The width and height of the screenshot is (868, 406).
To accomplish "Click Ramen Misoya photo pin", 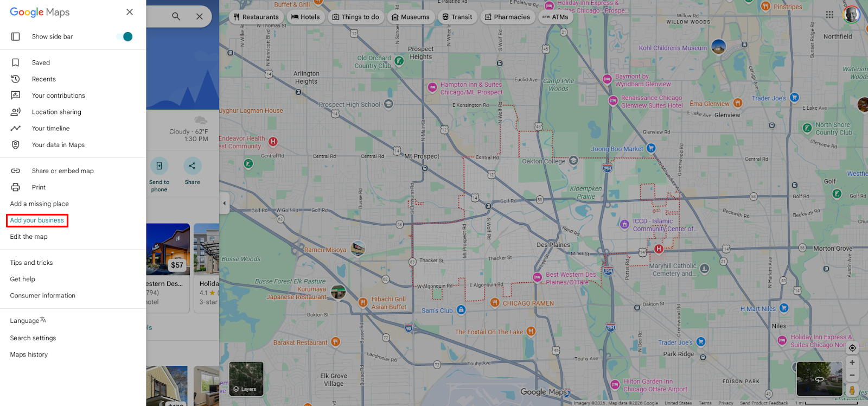I will coord(358,249).
